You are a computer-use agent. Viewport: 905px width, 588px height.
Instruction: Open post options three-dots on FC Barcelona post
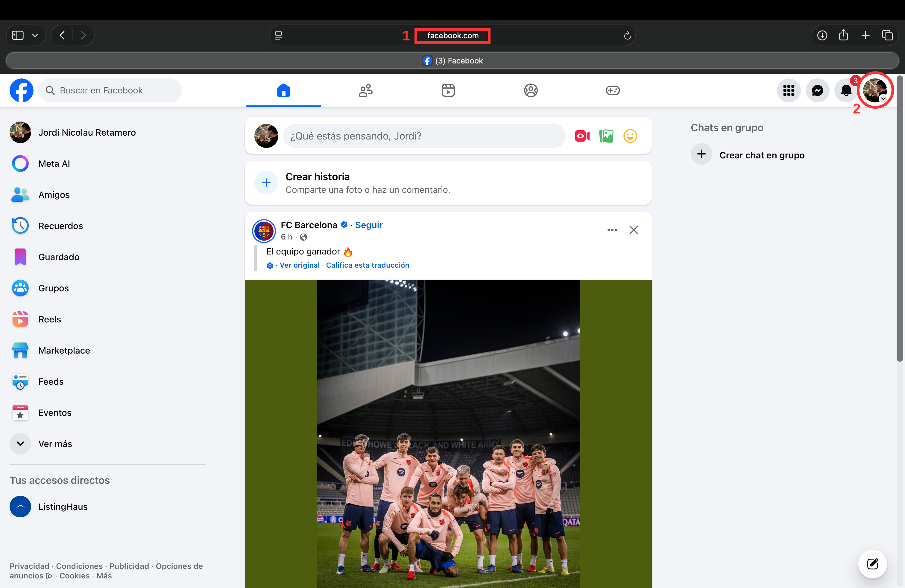612,230
